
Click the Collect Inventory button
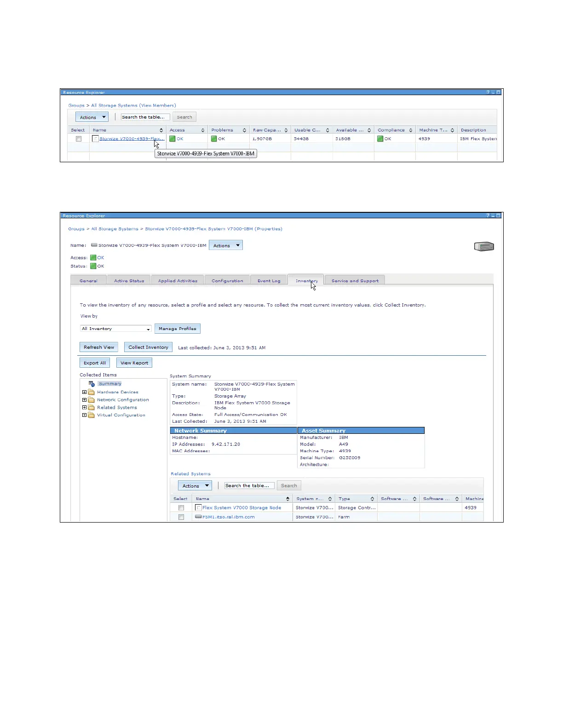[x=149, y=347]
